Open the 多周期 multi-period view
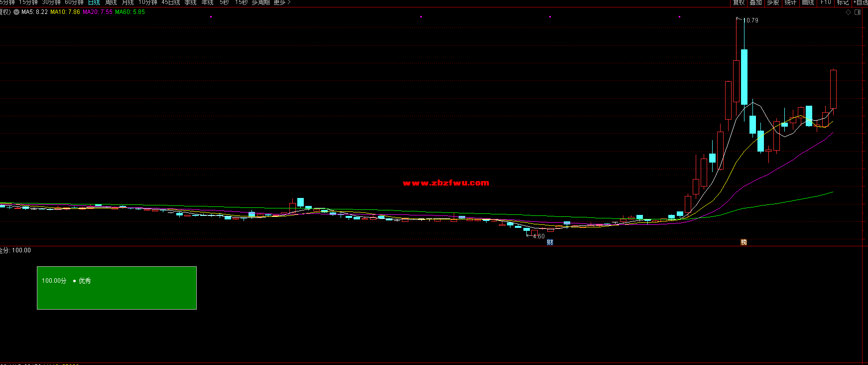This screenshot has width=868, height=365. [x=260, y=2]
